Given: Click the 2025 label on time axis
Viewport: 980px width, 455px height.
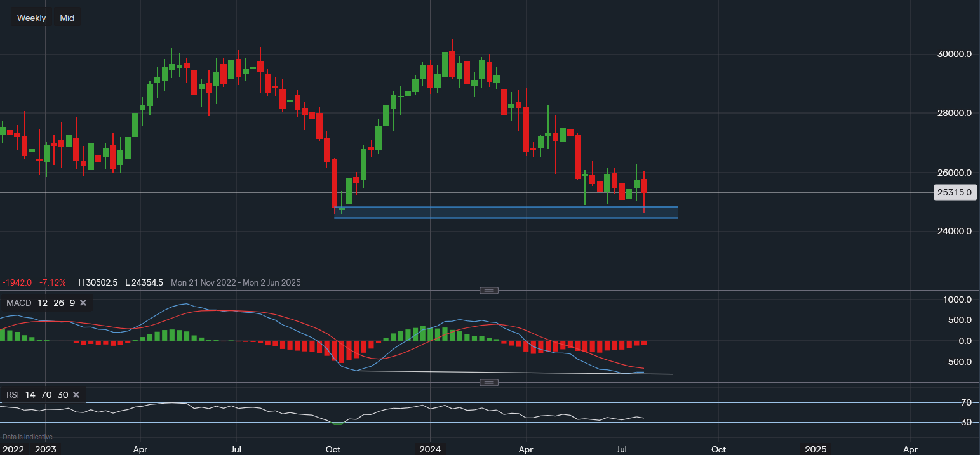Looking at the screenshot, I should pyautogui.click(x=815, y=449).
